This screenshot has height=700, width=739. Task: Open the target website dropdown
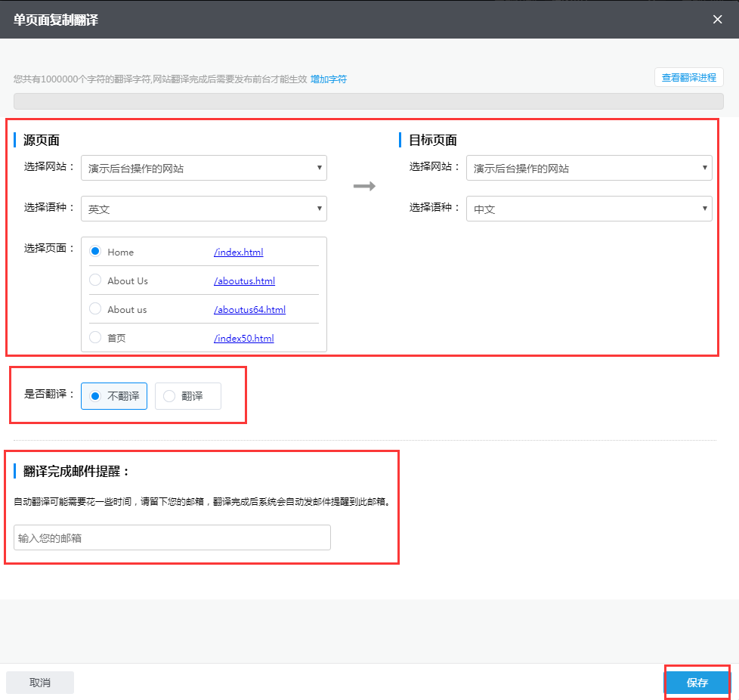pyautogui.click(x=589, y=168)
